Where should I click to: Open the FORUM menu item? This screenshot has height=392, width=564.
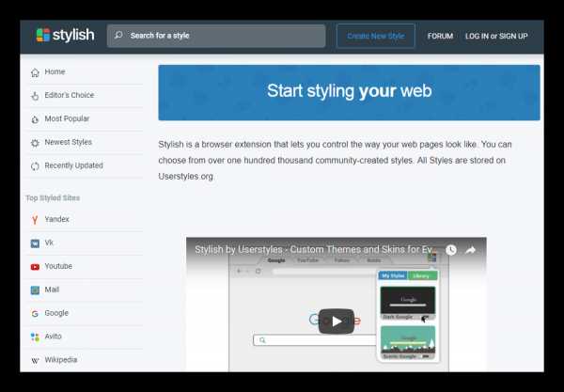click(x=440, y=36)
